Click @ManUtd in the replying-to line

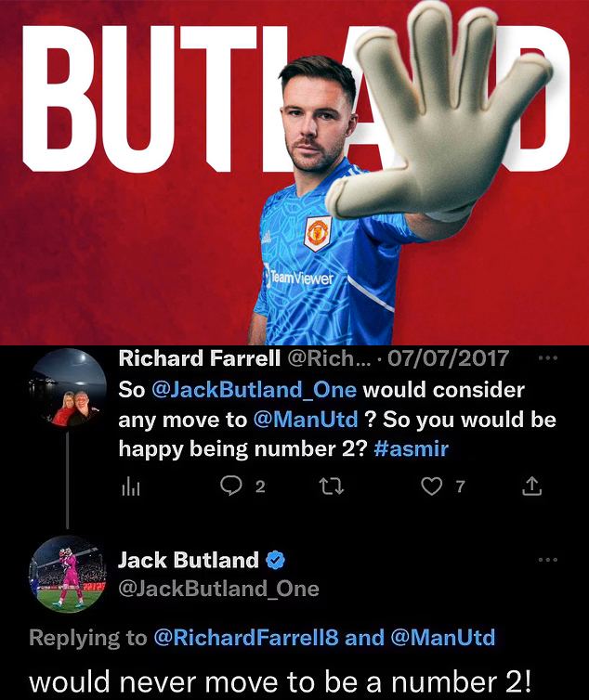click(443, 637)
